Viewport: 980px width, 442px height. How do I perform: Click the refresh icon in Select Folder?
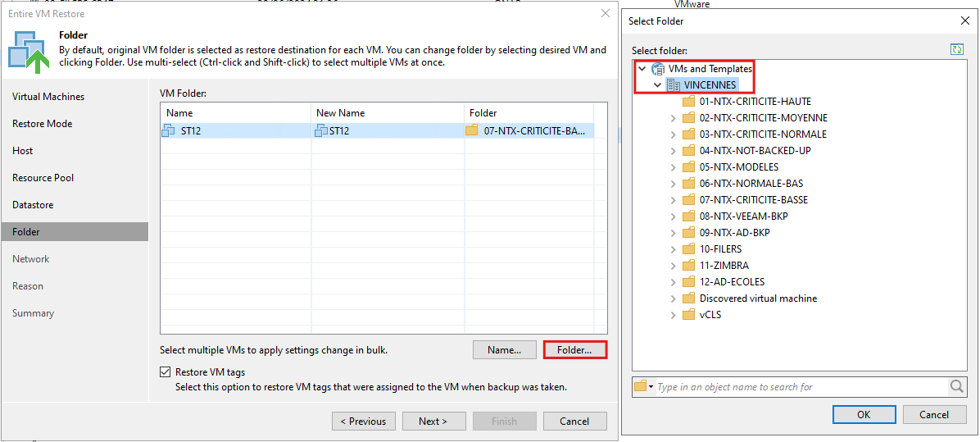(x=955, y=50)
